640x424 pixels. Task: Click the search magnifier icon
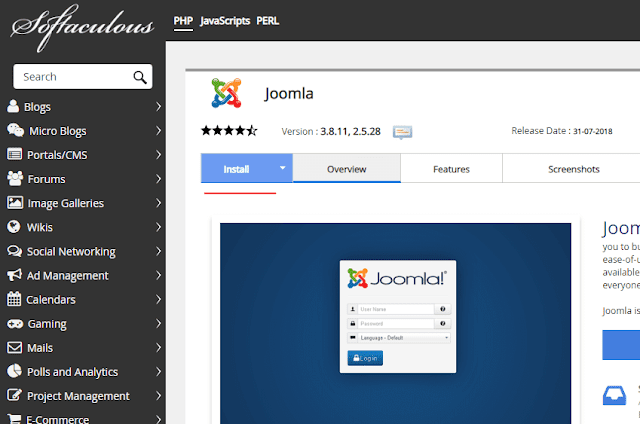[x=140, y=77]
